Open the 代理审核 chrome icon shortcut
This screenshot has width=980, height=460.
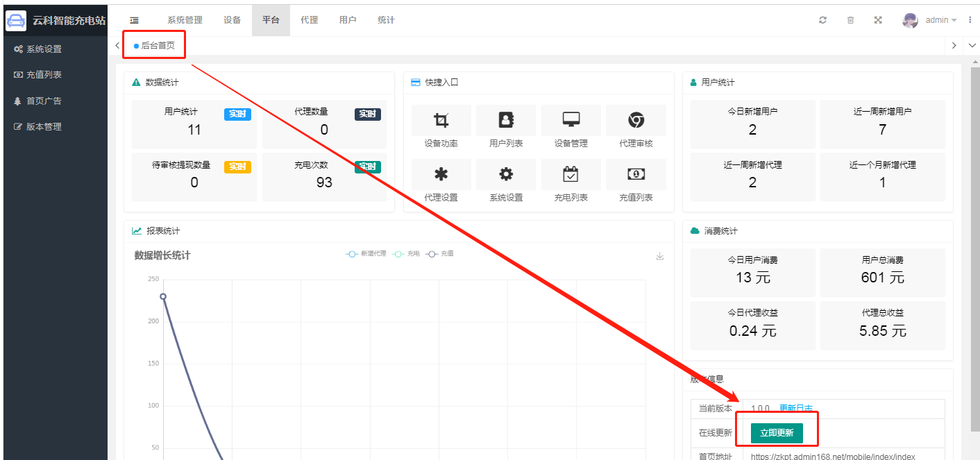coord(636,120)
